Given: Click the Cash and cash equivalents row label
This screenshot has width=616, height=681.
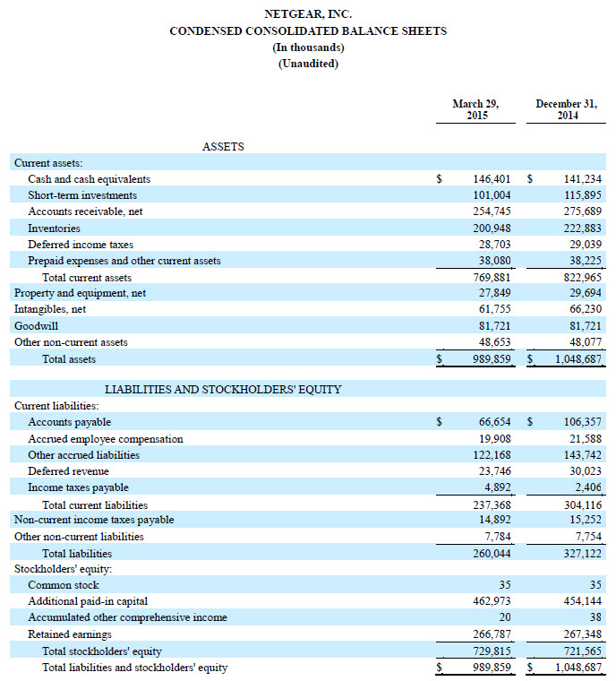Looking at the screenshot, I should pyautogui.click(x=89, y=179).
